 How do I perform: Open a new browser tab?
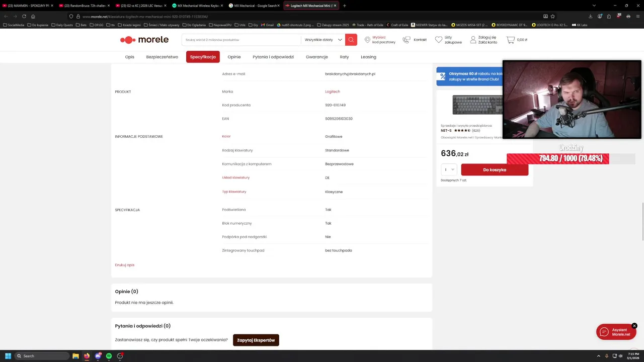pos(344,6)
